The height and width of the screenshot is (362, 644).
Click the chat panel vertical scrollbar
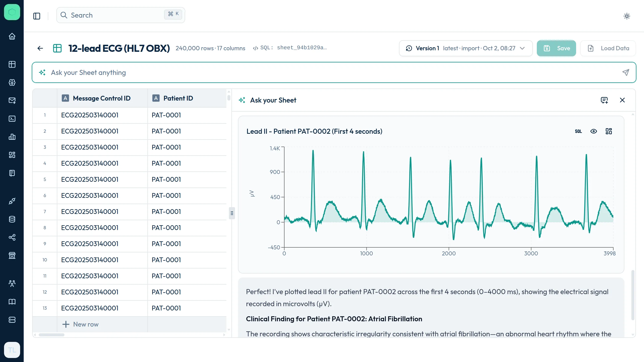point(633,295)
